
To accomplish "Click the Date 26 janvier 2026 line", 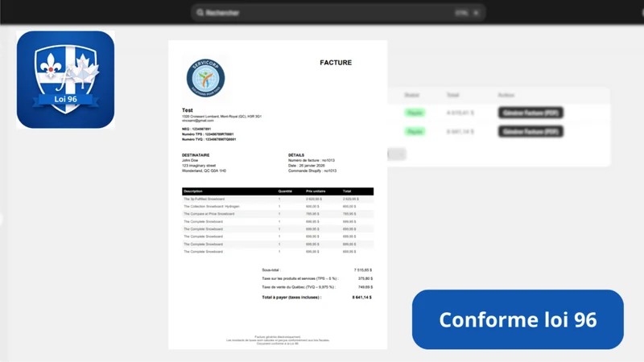I will (x=307, y=166).
